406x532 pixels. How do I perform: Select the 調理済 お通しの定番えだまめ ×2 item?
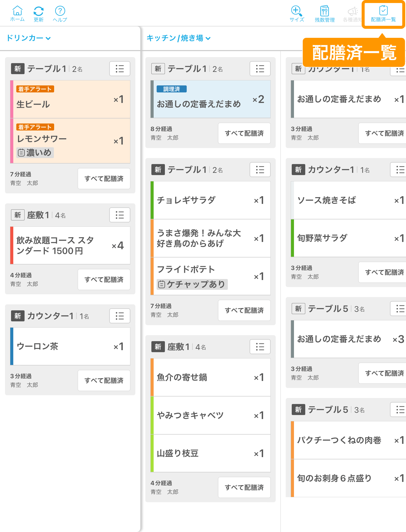(211, 99)
